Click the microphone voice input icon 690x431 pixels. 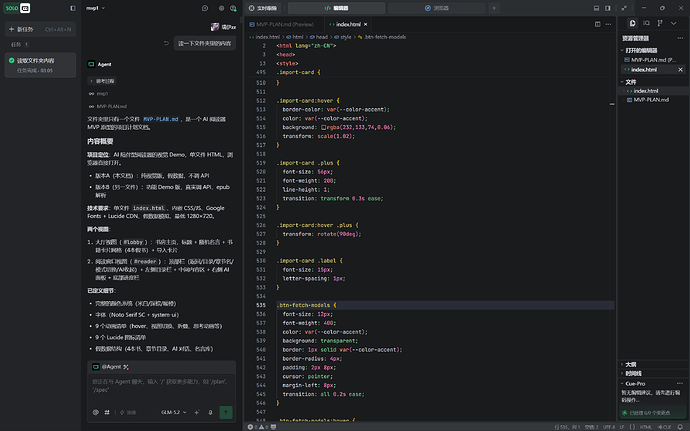(210, 413)
